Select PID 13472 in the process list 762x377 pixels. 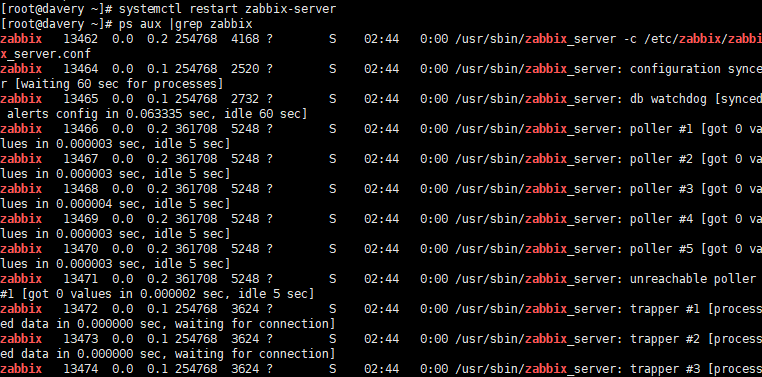pyautogui.click(x=81, y=309)
